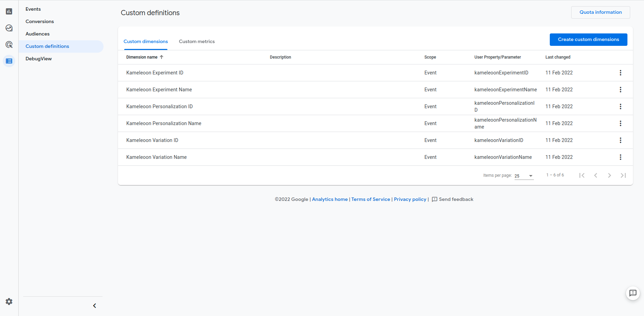The width and height of the screenshot is (644, 316).
Task: Open the Reports icon in left rail
Action: click(x=9, y=11)
